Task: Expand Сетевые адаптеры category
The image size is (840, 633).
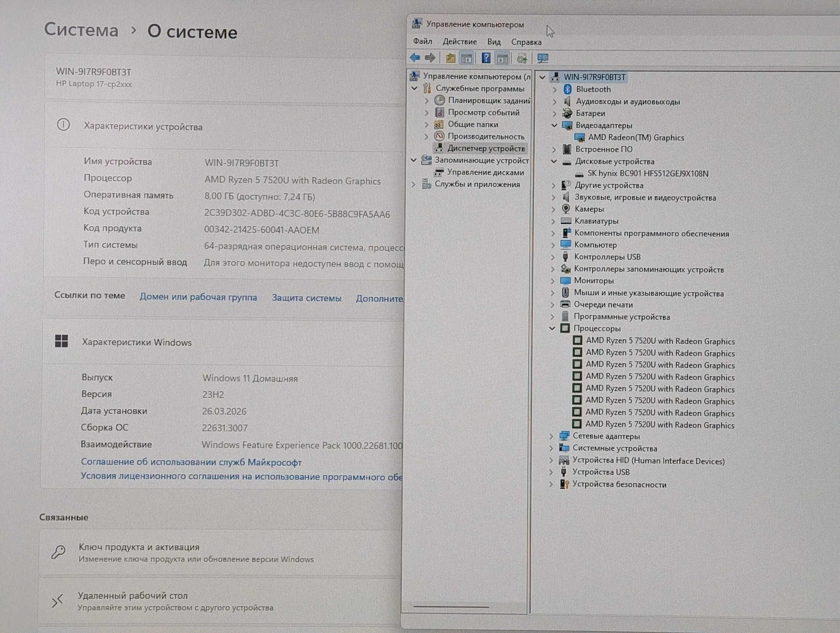Action: 551,436
